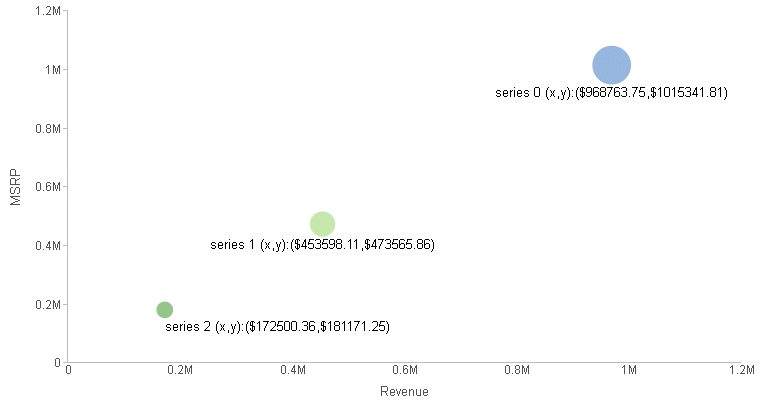The width and height of the screenshot is (763, 403).
Task: Click the 0.2M tick on Revenue axis
Action: (180, 370)
